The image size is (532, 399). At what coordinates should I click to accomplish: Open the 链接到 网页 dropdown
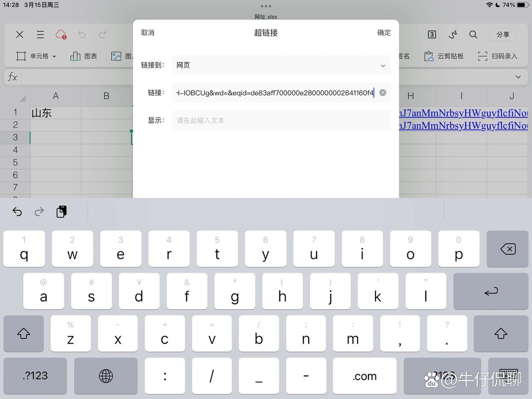point(281,65)
